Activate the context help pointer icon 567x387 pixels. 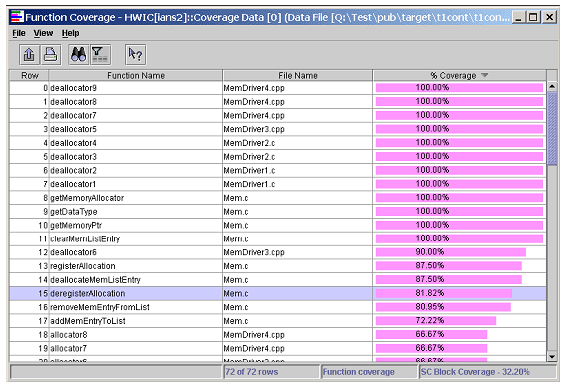click(136, 55)
